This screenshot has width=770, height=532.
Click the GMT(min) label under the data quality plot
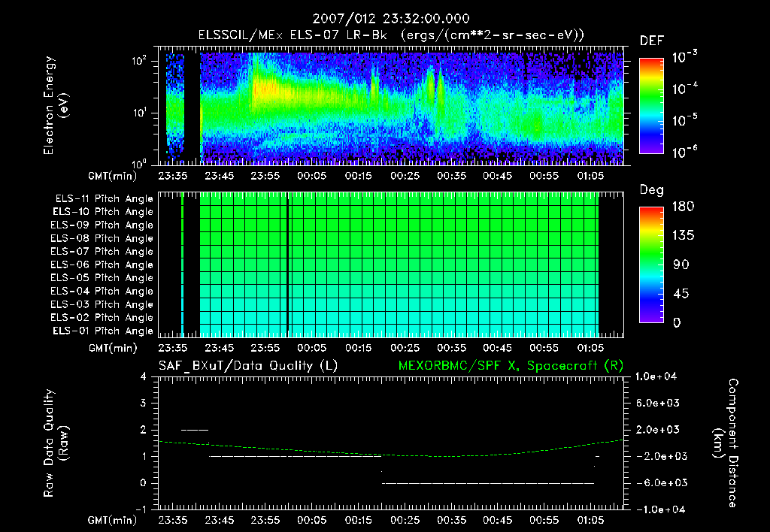point(113,520)
